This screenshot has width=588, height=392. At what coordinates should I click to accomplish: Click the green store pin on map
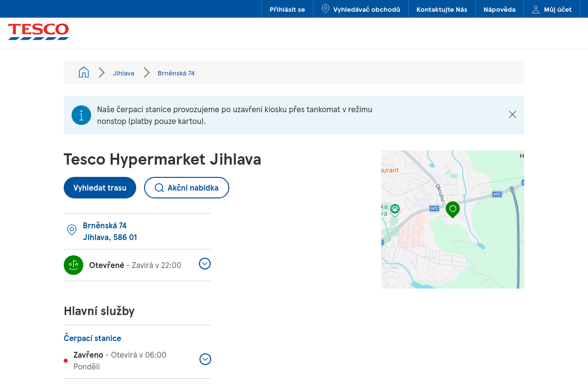pos(453,209)
